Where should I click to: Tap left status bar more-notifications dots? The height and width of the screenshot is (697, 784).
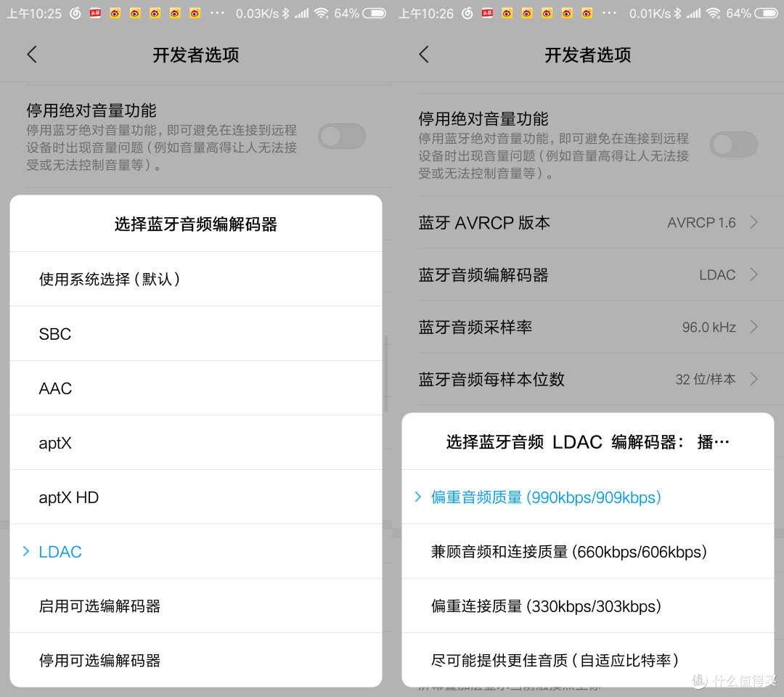click(217, 13)
